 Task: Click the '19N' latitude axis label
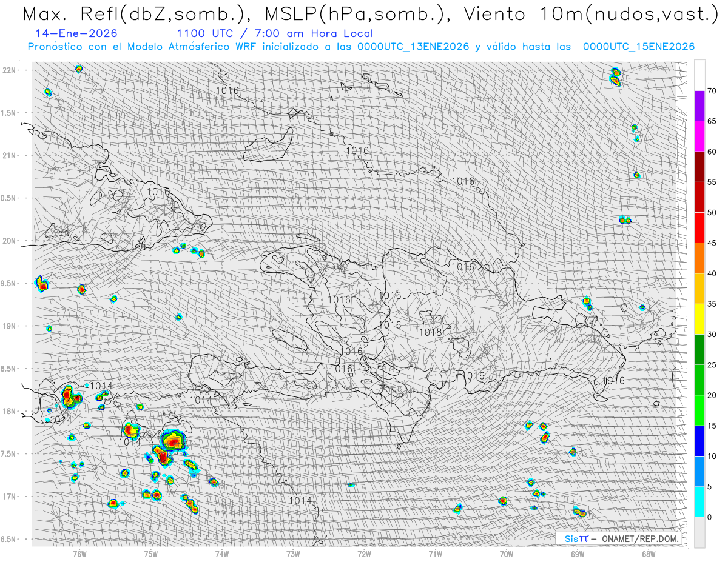click(9, 326)
